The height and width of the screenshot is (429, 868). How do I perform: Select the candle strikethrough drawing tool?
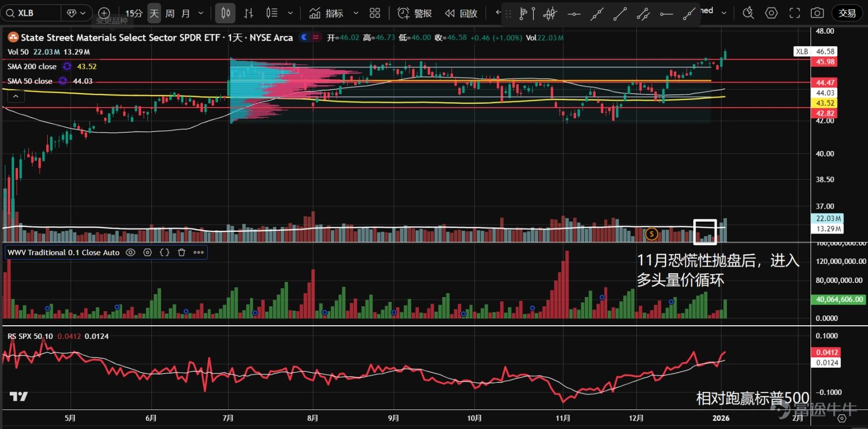(x=550, y=14)
